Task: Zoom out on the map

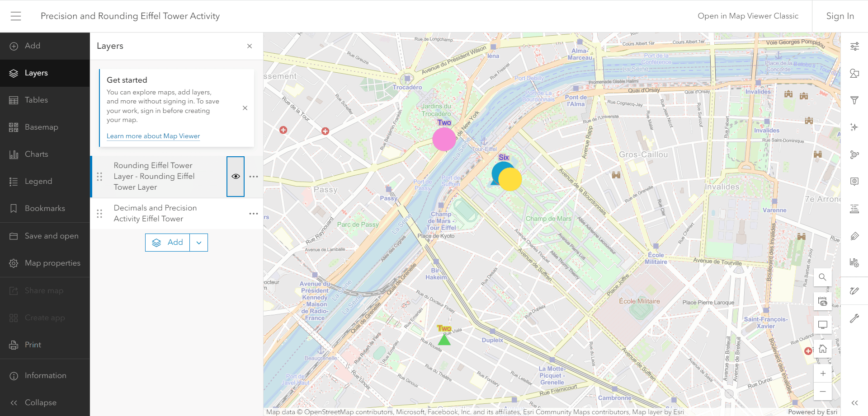Action: [822, 391]
